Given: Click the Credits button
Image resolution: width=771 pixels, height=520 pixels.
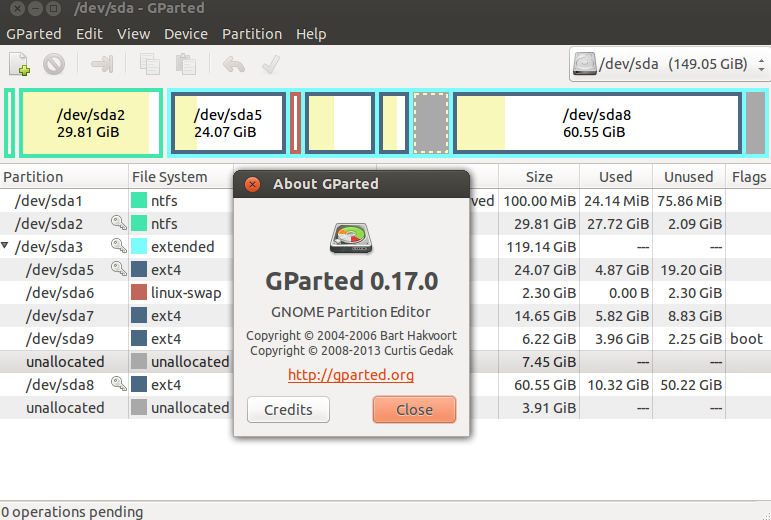Looking at the screenshot, I should 288,409.
